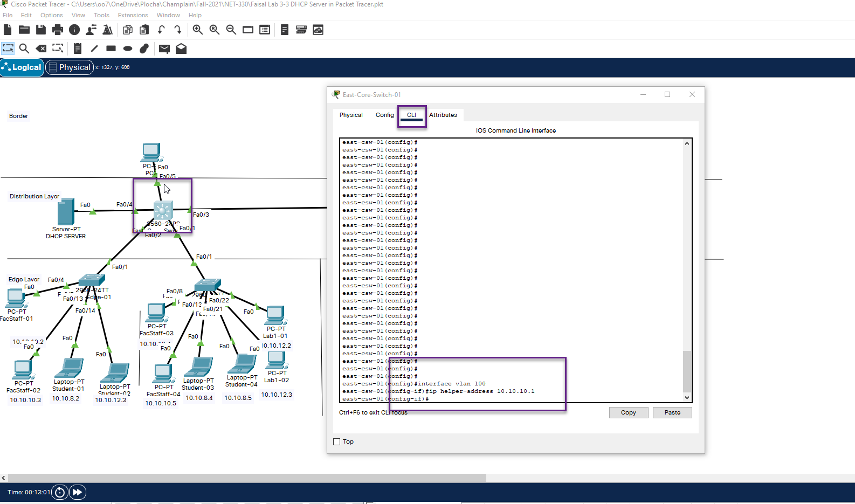Open the Window menu
The image size is (855, 504).
168,15
